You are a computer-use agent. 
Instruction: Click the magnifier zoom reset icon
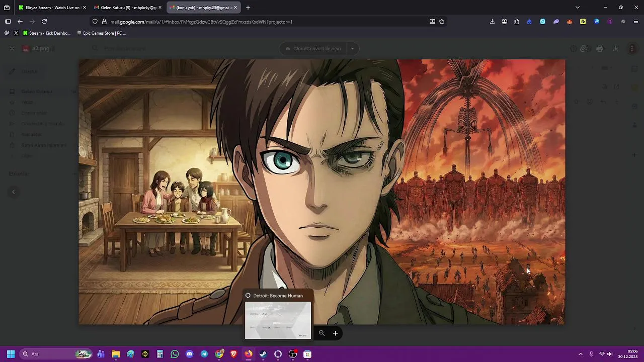click(x=322, y=333)
